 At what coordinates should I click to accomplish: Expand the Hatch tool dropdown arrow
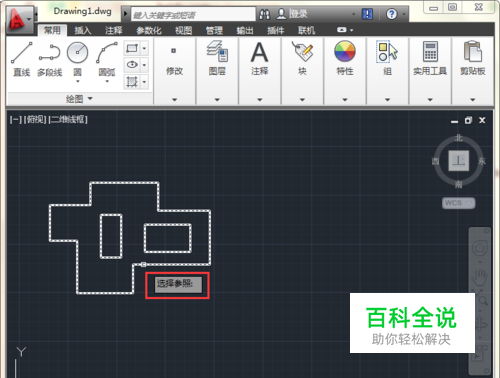[x=144, y=81]
